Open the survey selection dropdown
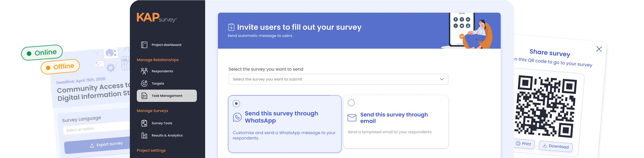The image size is (644, 158). coord(335,79)
